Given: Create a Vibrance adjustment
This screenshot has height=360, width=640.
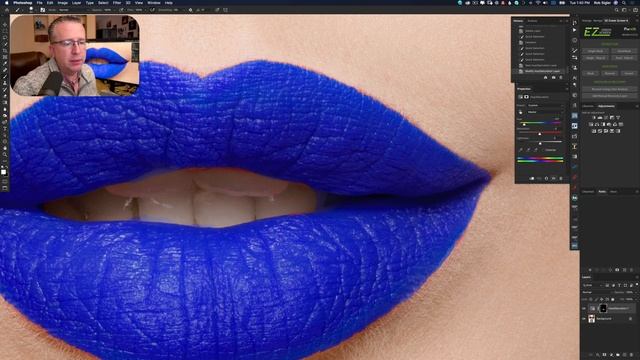Looking at the screenshot, I should tap(618, 118).
